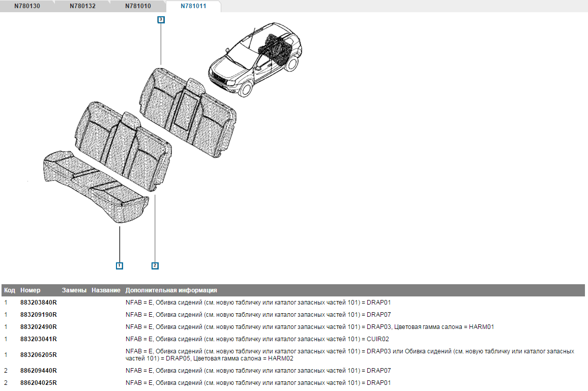Switch to the N780130 tab

tap(28, 6)
